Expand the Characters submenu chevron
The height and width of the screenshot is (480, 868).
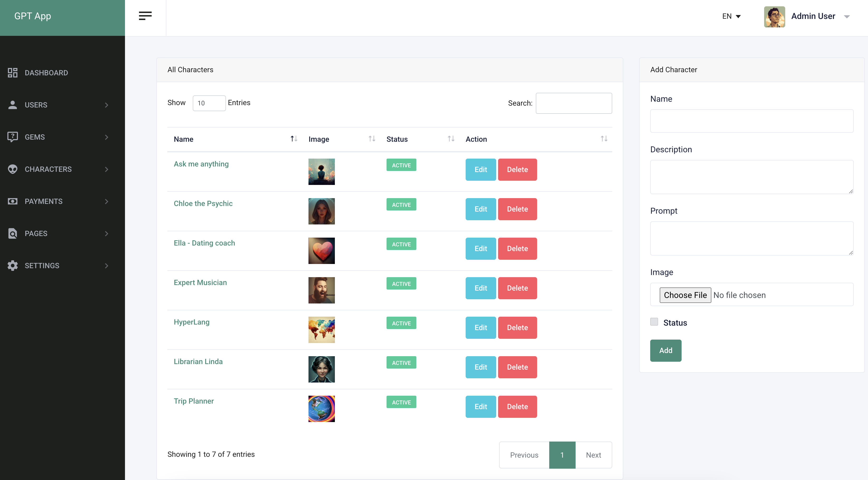[107, 169]
